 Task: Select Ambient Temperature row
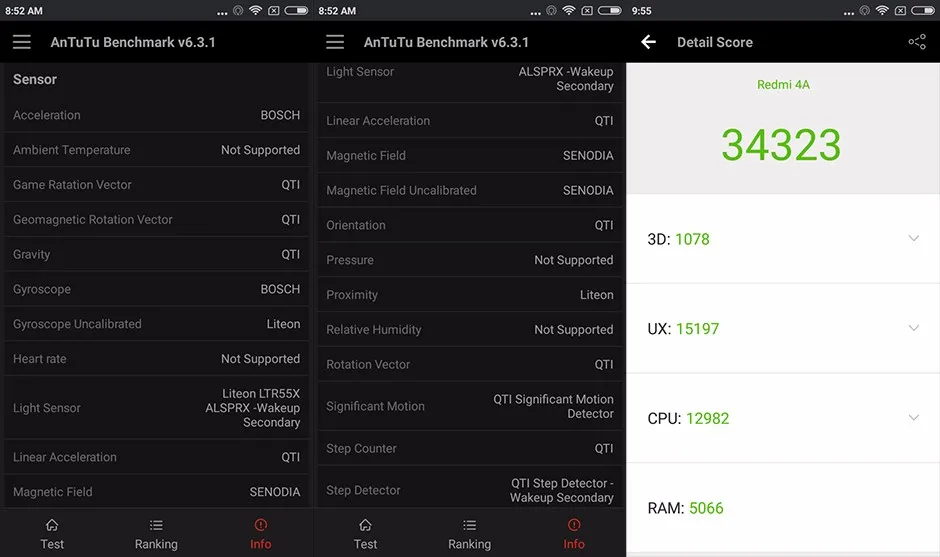[156, 150]
